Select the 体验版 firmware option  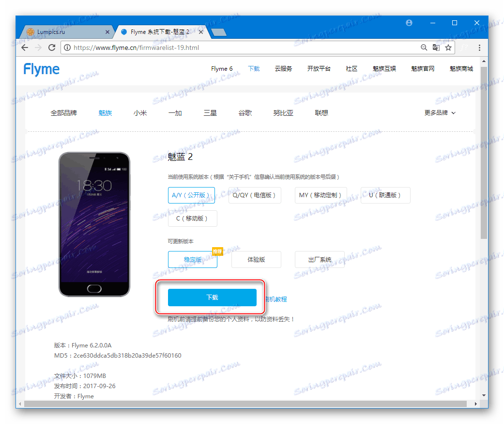[x=256, y=260]
